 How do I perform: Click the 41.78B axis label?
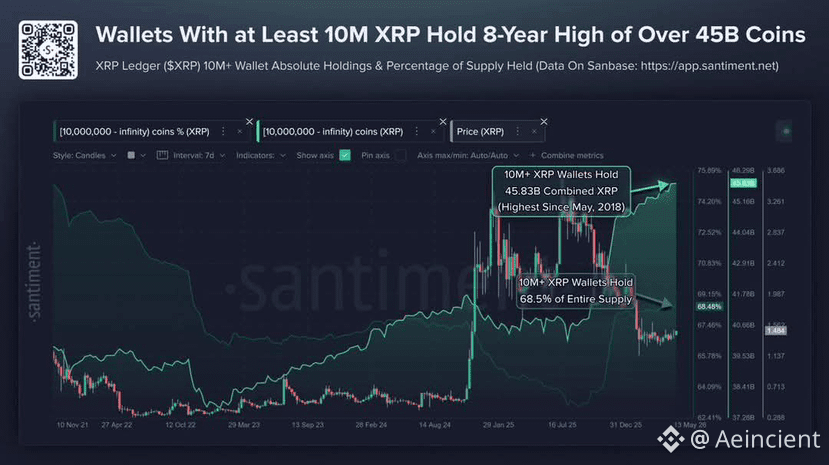(743, 294)
